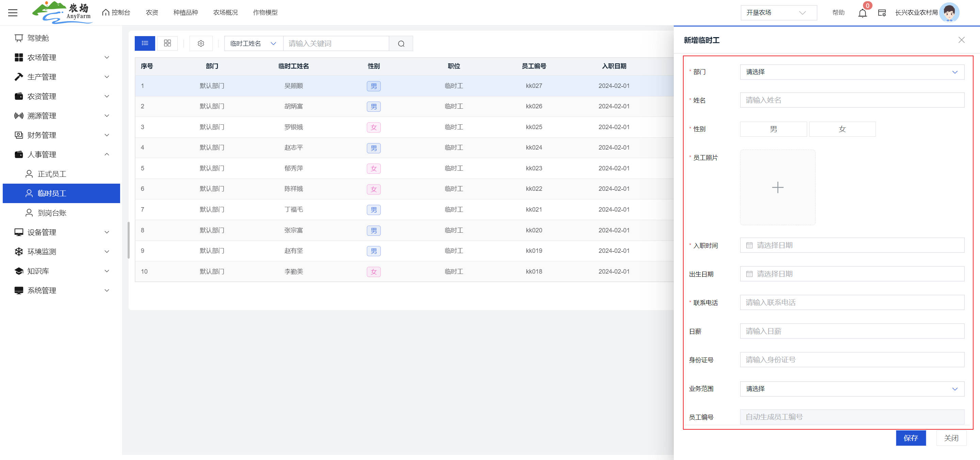The height and width of the screenshot is (460, 980).
Task: Click the hamburger menu icon
Action: coord(13,13)
